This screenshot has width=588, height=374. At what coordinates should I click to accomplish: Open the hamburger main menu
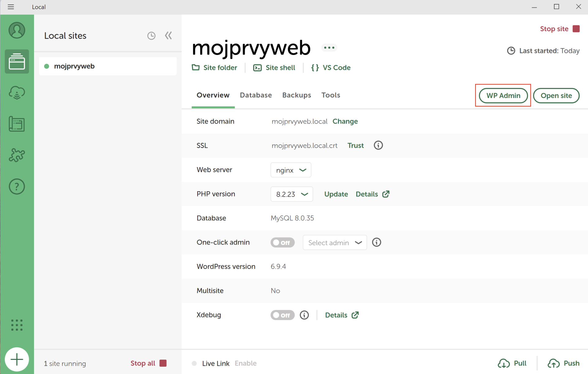11,7
